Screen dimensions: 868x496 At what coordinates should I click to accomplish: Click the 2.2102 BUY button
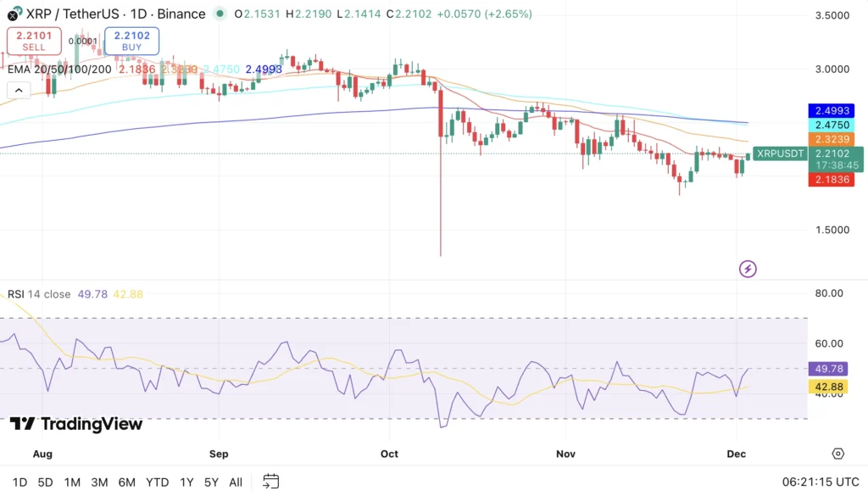pos(131,41)
